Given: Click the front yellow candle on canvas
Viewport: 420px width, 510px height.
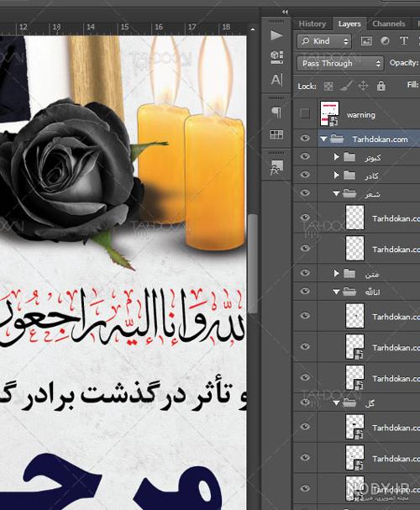Looking at the screenshot, I should pos(214,182).
